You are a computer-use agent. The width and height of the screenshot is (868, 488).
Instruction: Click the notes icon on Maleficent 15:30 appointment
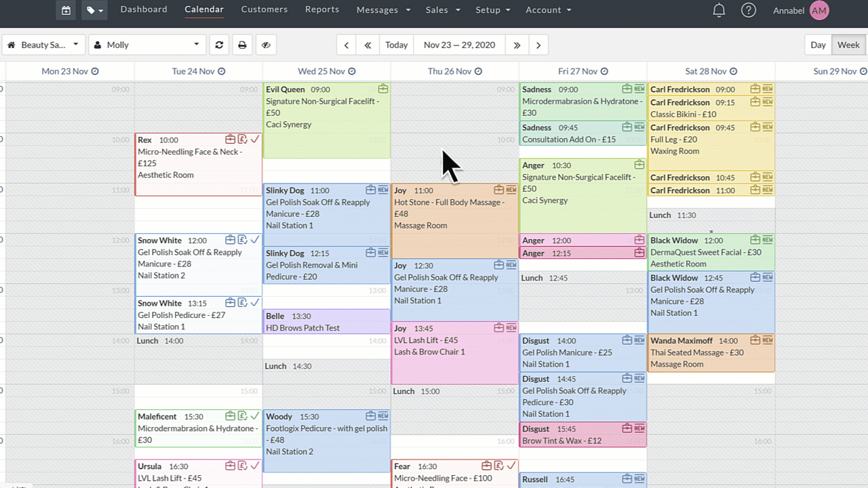coord(243,416)
